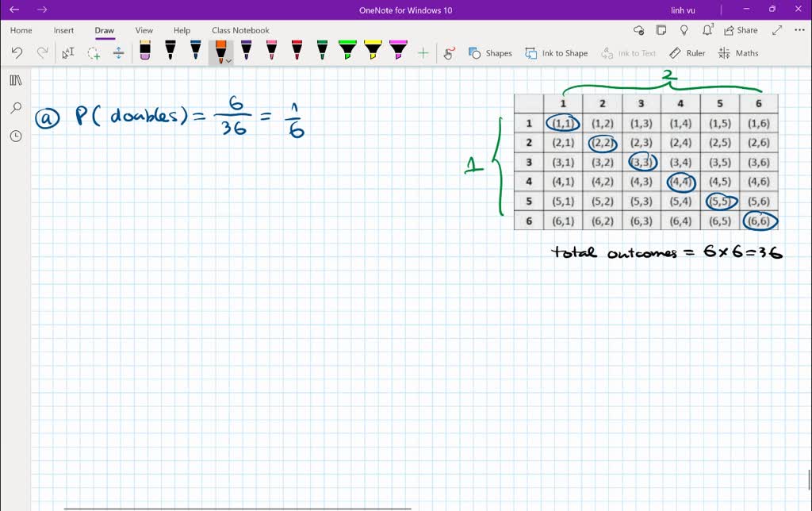Select the green highlighter
Image resolution: width=812 pixels, height=511 pixels.
click(347, 49)
